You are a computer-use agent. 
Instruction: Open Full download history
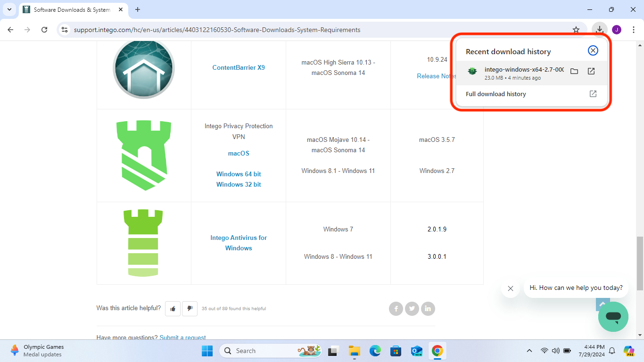coord(531,94)
